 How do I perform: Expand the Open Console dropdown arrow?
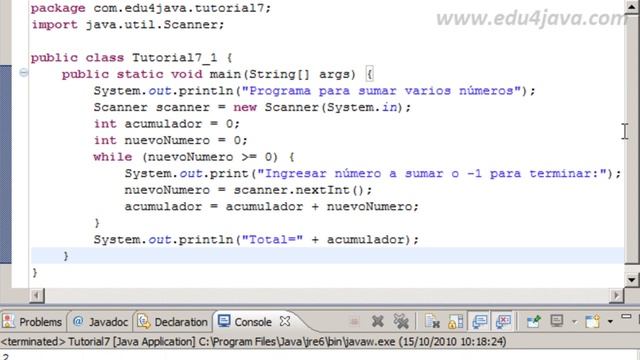click(610, 322)
